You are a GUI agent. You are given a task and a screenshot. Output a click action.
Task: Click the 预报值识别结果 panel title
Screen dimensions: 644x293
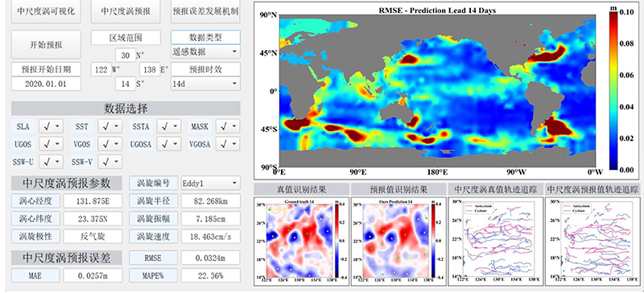click(398, 189)
